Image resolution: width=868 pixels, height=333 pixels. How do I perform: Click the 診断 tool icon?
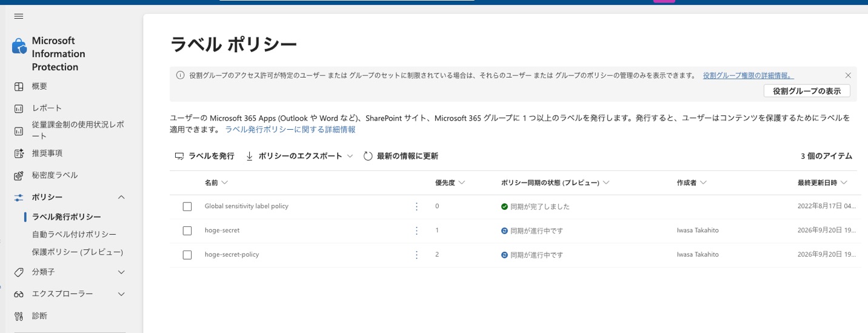pos(19,316)
